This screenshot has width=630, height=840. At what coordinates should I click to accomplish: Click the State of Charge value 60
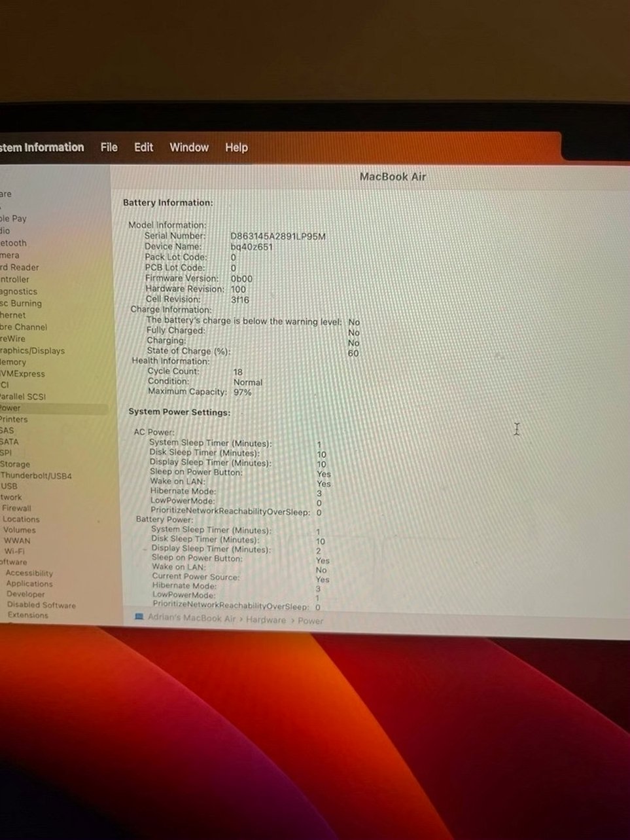click(353, 354)
